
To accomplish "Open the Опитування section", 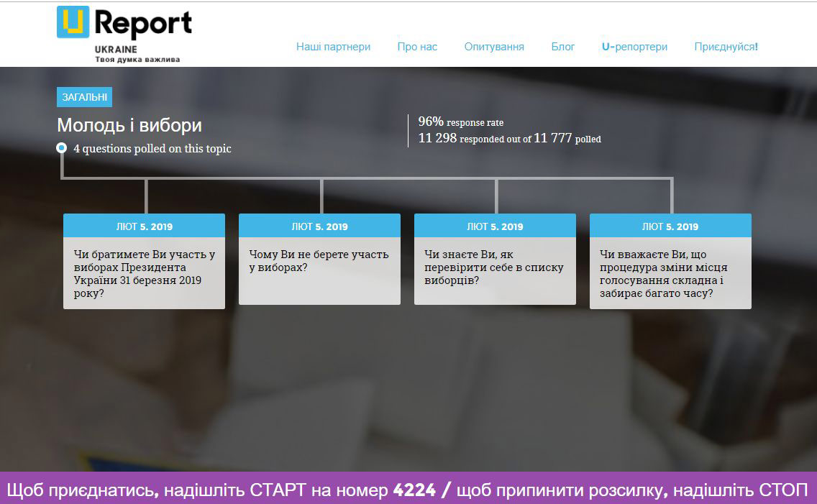I will pyautogui.click(x=494, y=47).
